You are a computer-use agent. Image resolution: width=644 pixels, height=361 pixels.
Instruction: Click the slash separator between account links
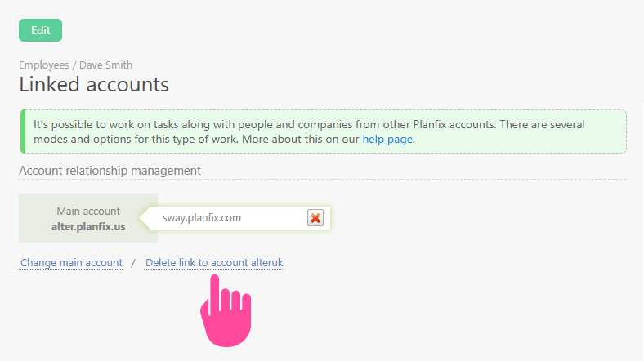pyautogui.click(x=133, y=263)
